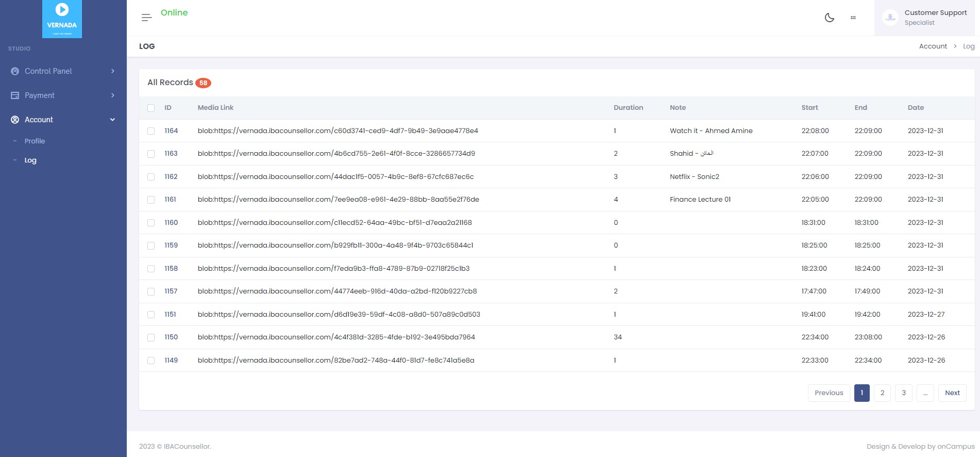Check the select-all checkbox in table header
980x457 pixels.
(x=151, y=108)
